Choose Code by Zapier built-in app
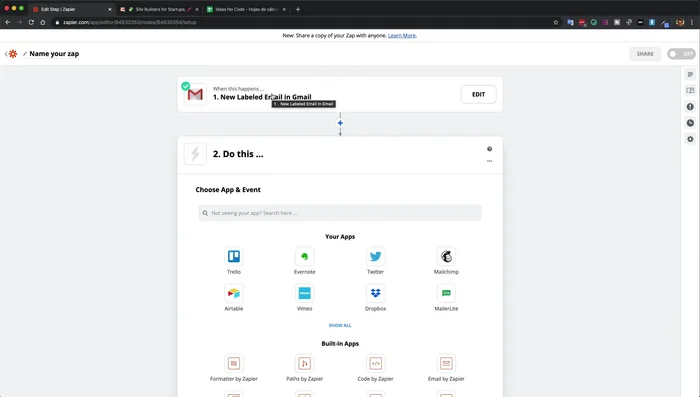The image size is (700, 397). [375, 364]
